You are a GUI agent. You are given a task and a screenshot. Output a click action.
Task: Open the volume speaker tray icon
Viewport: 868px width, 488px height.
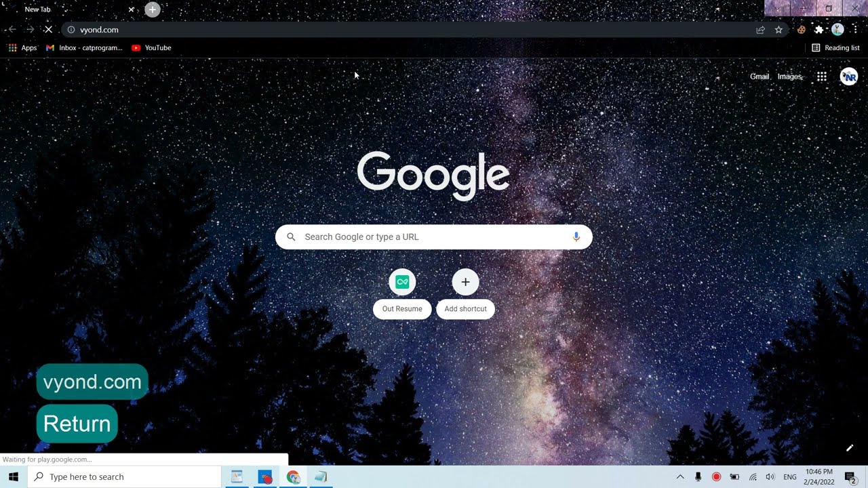tap(770, 477)
